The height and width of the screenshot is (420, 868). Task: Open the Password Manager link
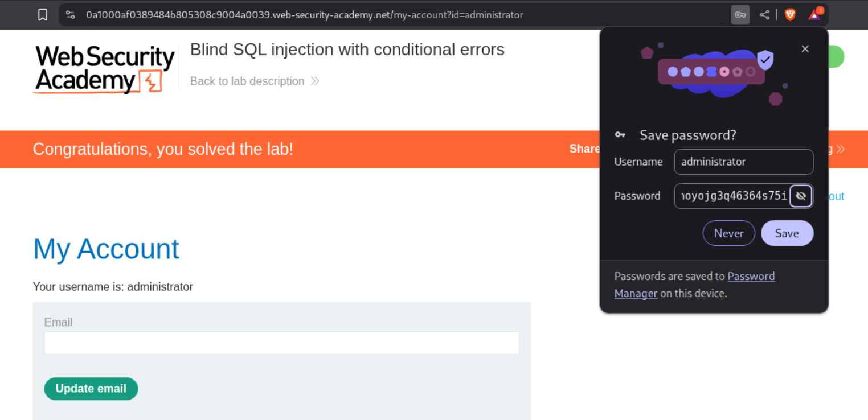pos(751,277)
